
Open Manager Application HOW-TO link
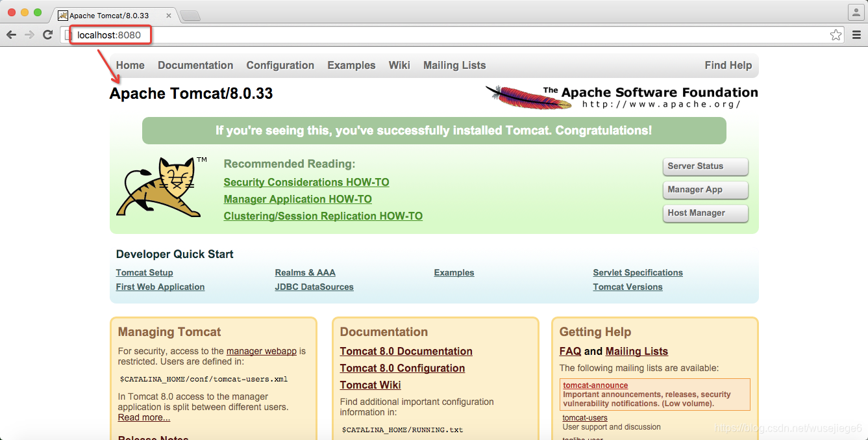(x=297, y=200)
